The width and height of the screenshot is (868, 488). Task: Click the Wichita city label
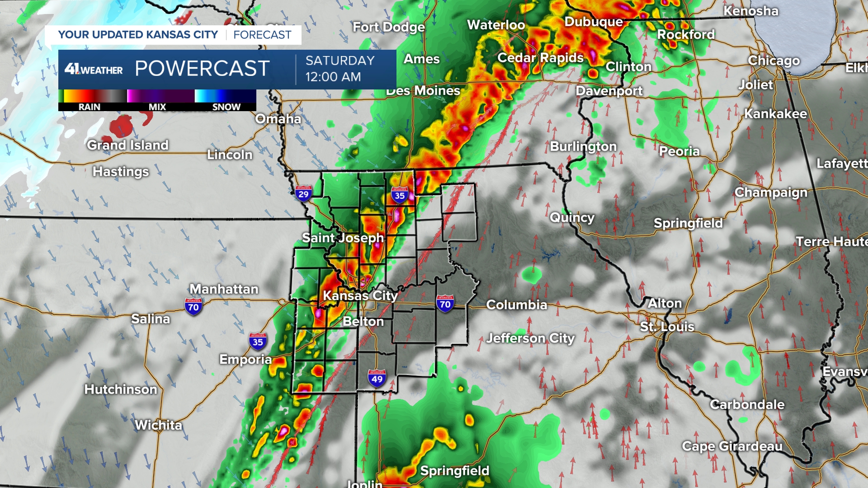[158, 425]
